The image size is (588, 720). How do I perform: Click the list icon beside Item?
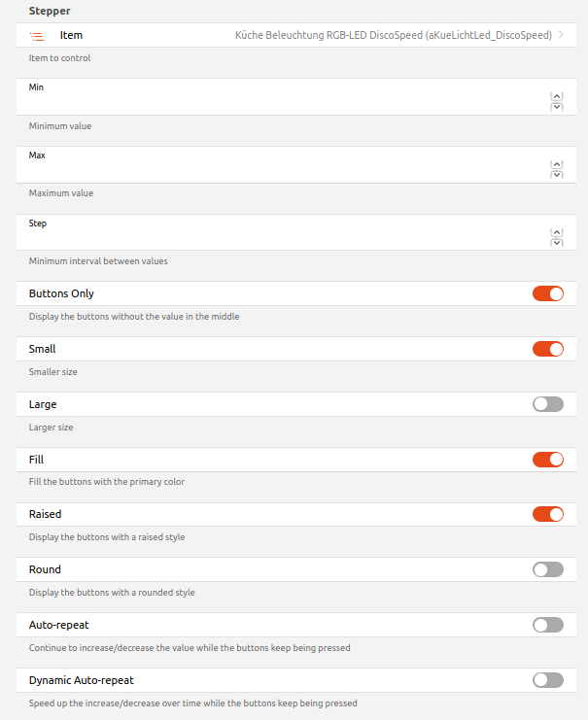tap(37, 35)
